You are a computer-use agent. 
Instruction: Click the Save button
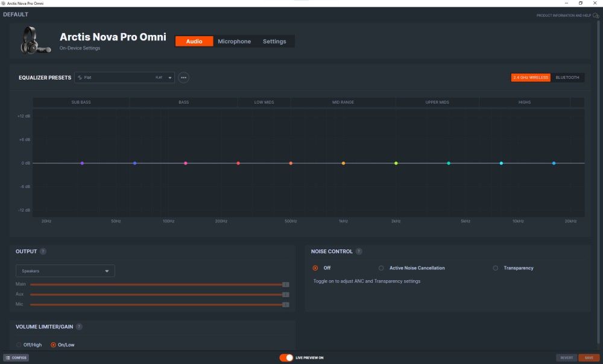[x=589, y=358]
